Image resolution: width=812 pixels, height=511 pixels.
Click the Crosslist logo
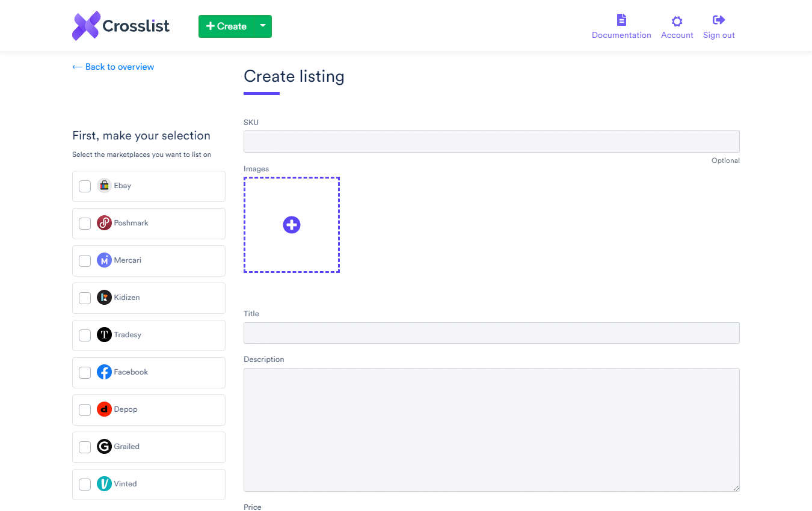point(121,26)
